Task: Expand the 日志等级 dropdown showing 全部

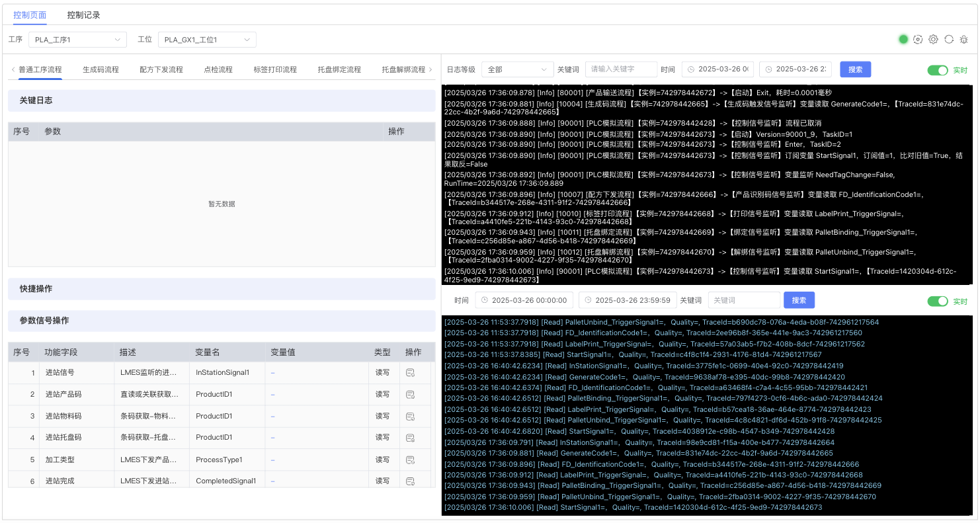Action: pos(517,69)
